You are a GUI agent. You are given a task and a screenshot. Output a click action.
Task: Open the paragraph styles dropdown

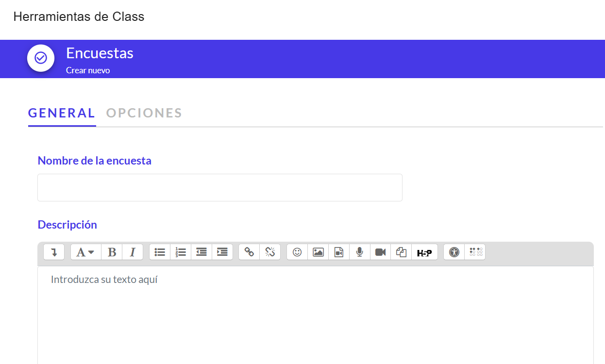[86, 252]
